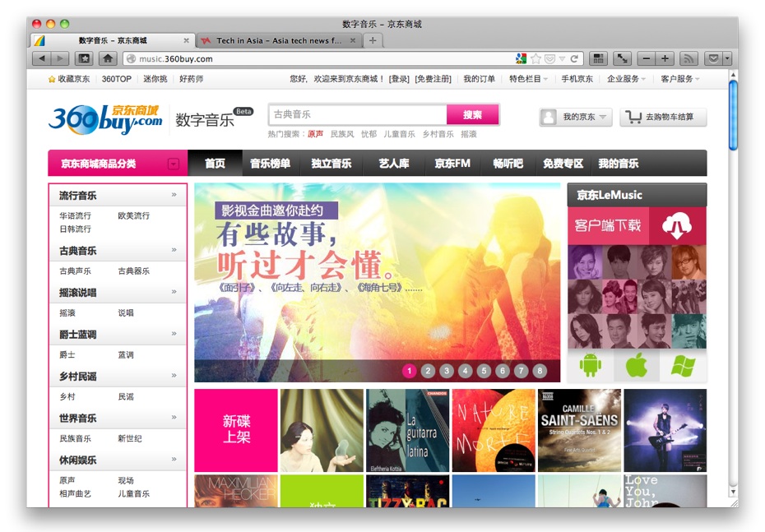This screenshot has height=532, width=765.
Task: Close the Tech in Asia tab
Action: pos(353,40)
